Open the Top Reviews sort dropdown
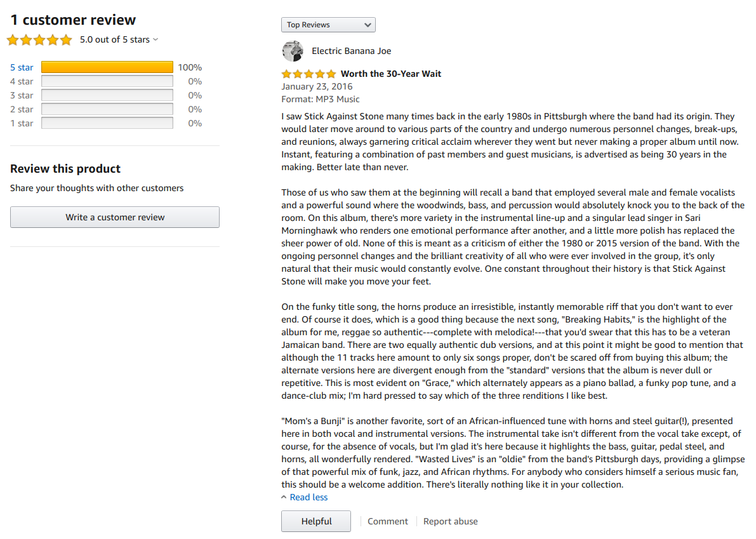 coord(328,25)
